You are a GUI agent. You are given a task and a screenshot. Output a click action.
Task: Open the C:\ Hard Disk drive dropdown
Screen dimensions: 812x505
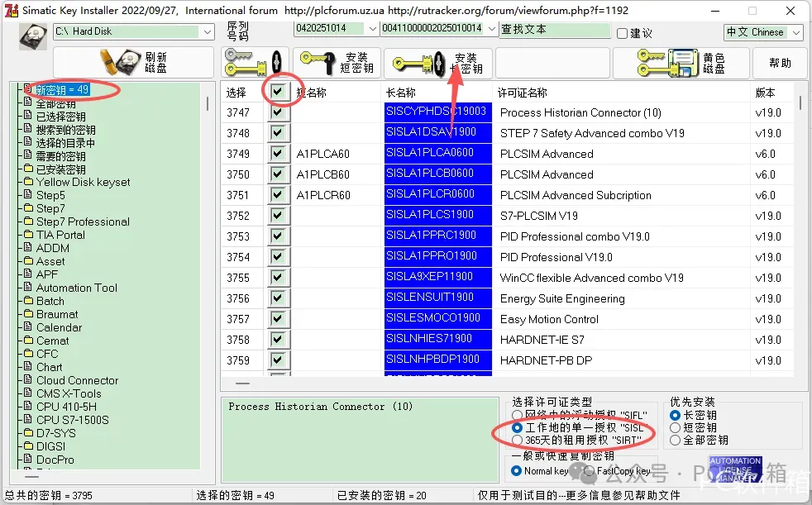tap(208, 31)
